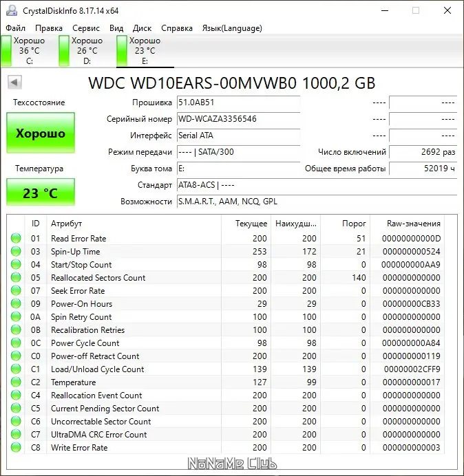
Task: Click green status icon for Reallocation Event Count
Action: click(16, 395)
